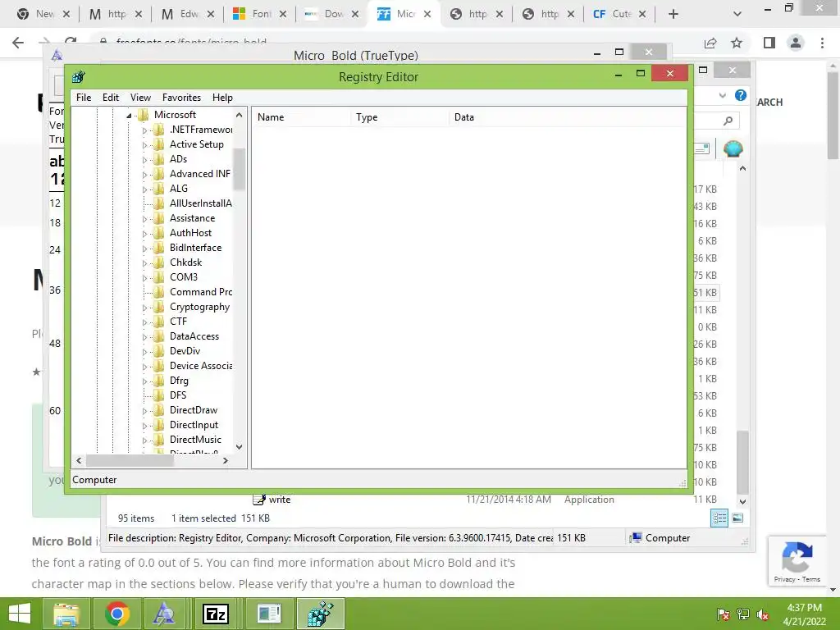Image resolution: width=840 pixels, height=630 pixels.
Task: Select the DevDiv key
Action: 185,351
